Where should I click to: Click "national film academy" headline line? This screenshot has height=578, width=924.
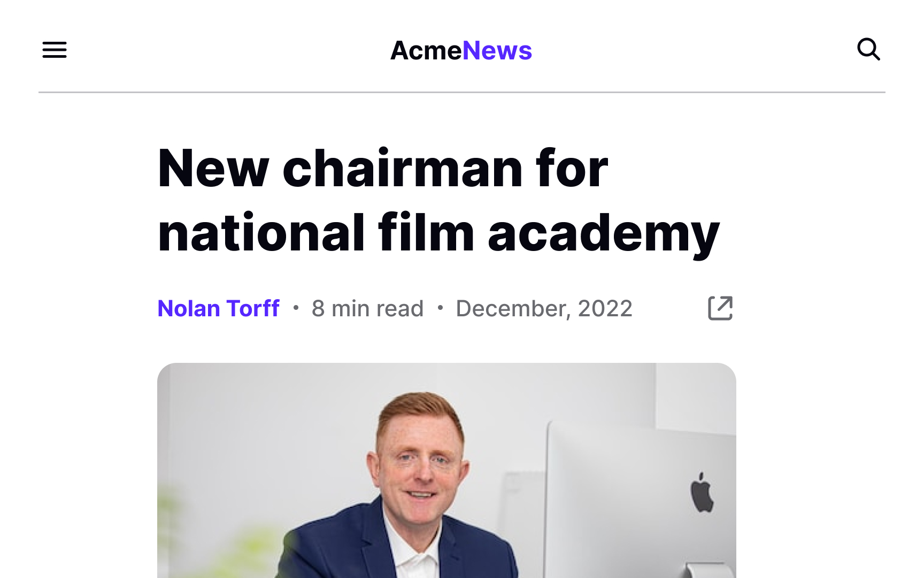[438, 233]
